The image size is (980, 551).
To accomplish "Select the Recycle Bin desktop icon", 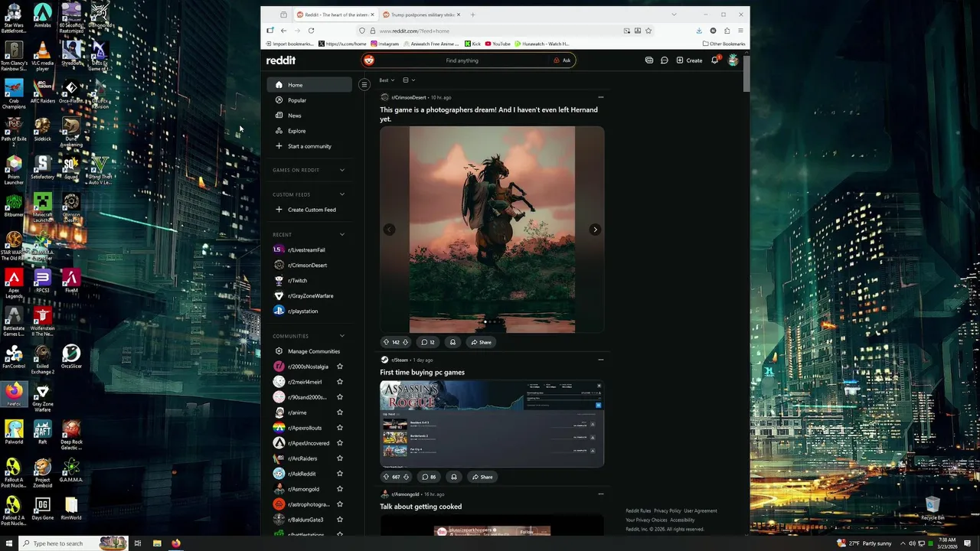I will pos(933,509).
